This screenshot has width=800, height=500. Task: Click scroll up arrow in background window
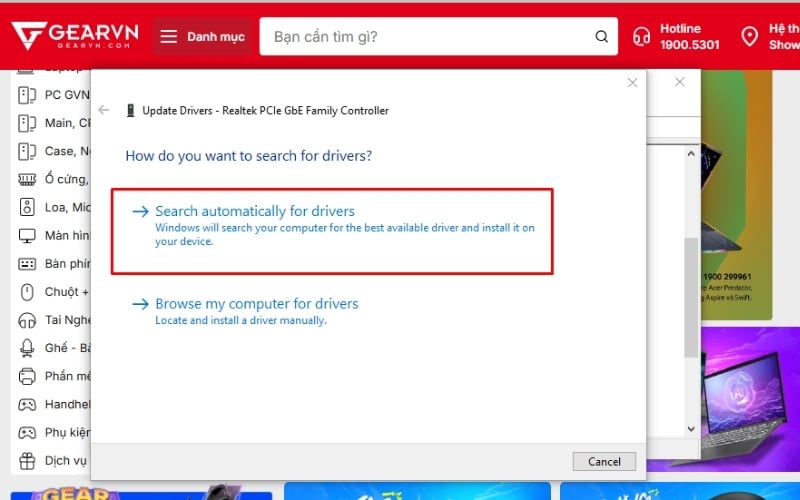(x=691, y=153)
